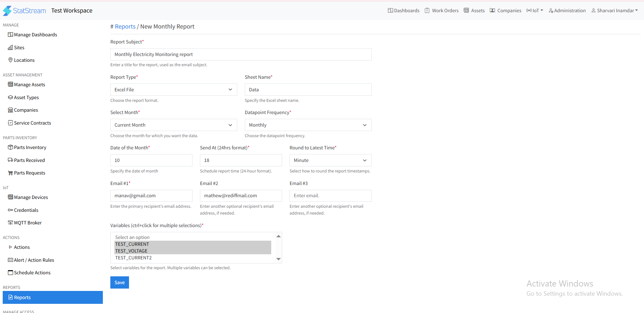Select the Parts Inventory icon
644x313 pixels.
tap(11, 147)
